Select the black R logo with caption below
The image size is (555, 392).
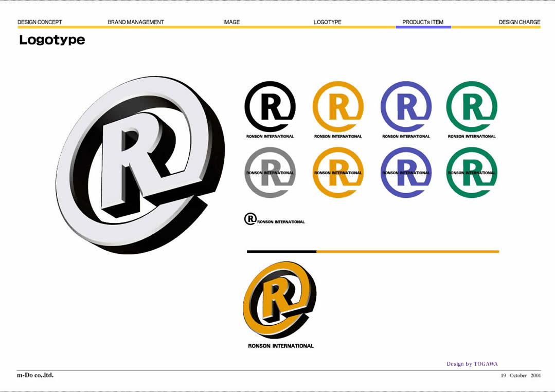(270, 107)
